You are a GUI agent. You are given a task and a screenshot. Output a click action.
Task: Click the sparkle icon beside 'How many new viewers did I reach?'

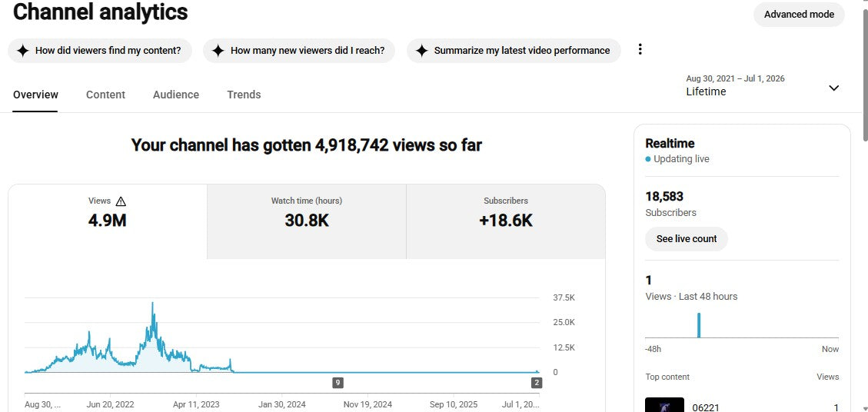218,51
